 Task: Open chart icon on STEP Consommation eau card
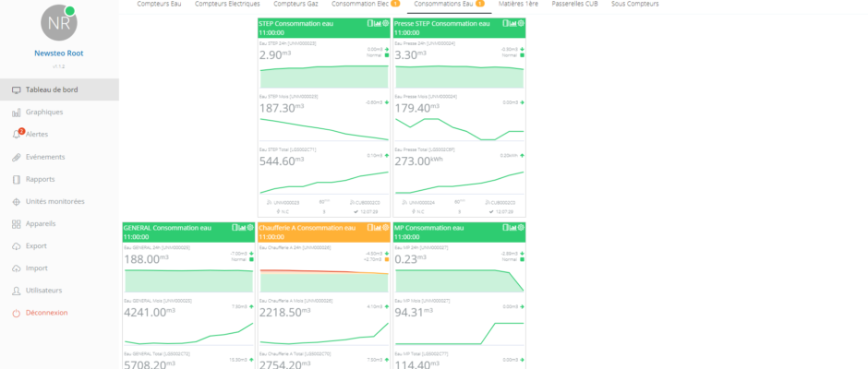point(378,23)
